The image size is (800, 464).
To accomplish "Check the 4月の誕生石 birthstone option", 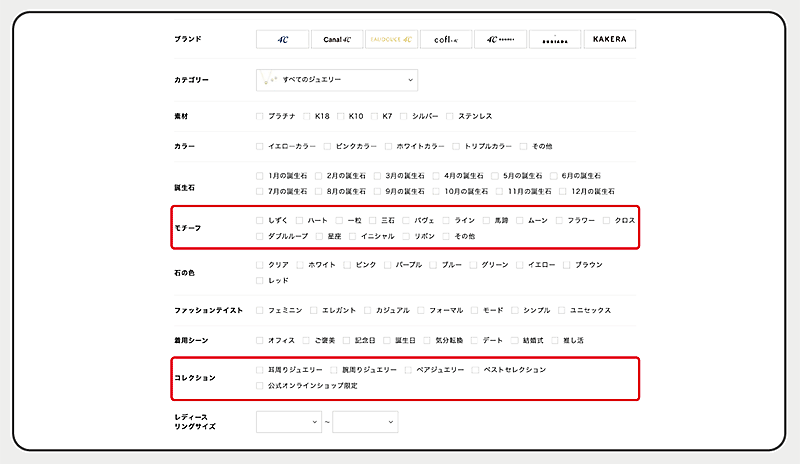I will click(436, 175).
